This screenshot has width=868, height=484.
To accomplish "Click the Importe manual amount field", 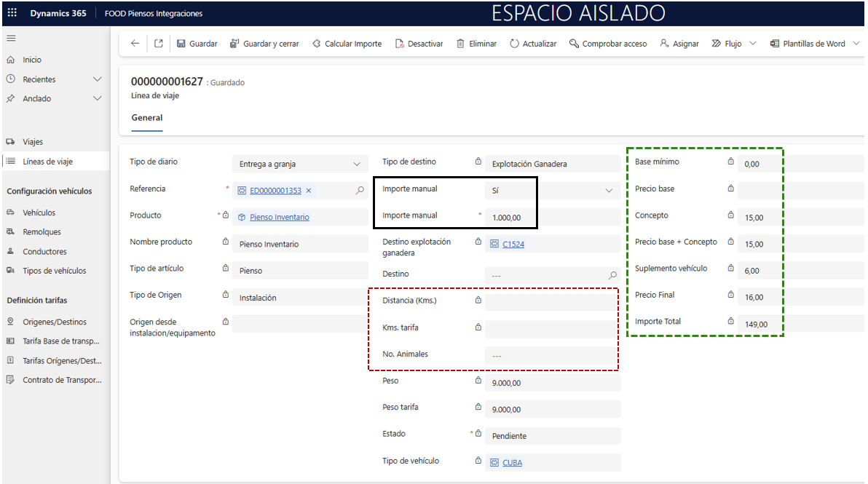I will coord(553,218).
